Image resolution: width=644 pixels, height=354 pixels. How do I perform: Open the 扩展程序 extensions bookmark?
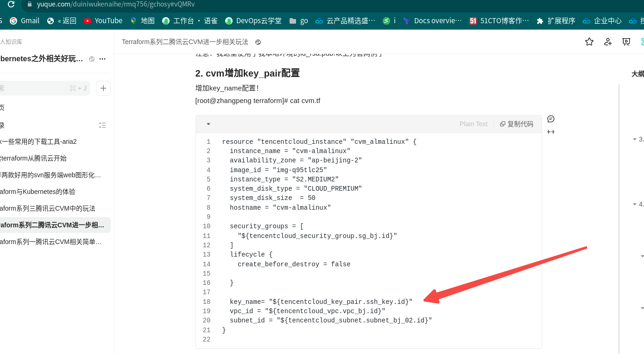pyautogui.click(x=556, y=20)
